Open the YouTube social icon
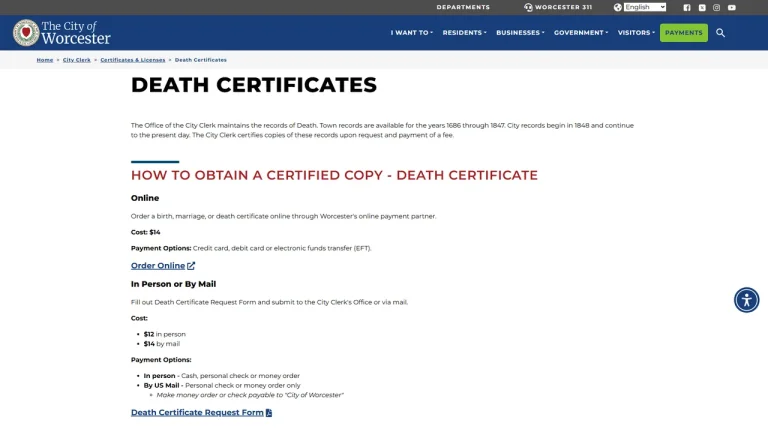This screenshot has height=432, width=768. point(732,7)
